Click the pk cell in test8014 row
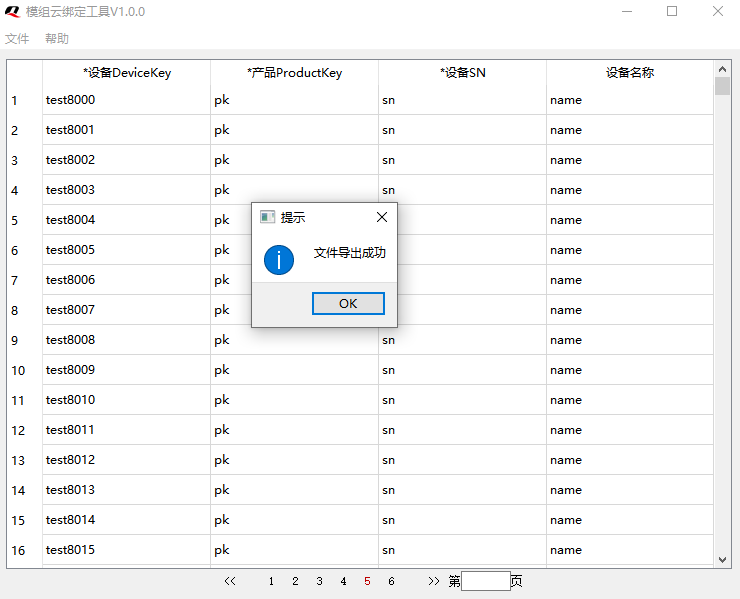The height and width of the screenshot is (599, 740). point(294,520)
